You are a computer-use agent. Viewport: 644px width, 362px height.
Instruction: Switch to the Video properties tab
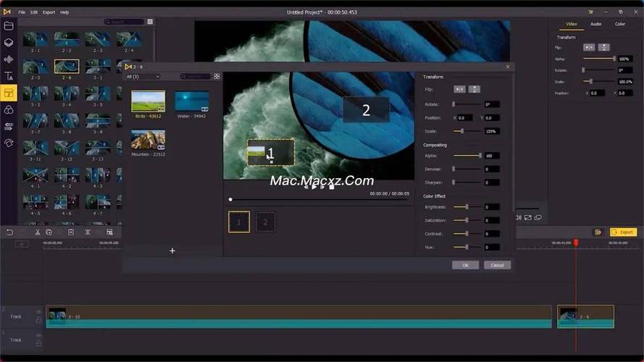572,24
